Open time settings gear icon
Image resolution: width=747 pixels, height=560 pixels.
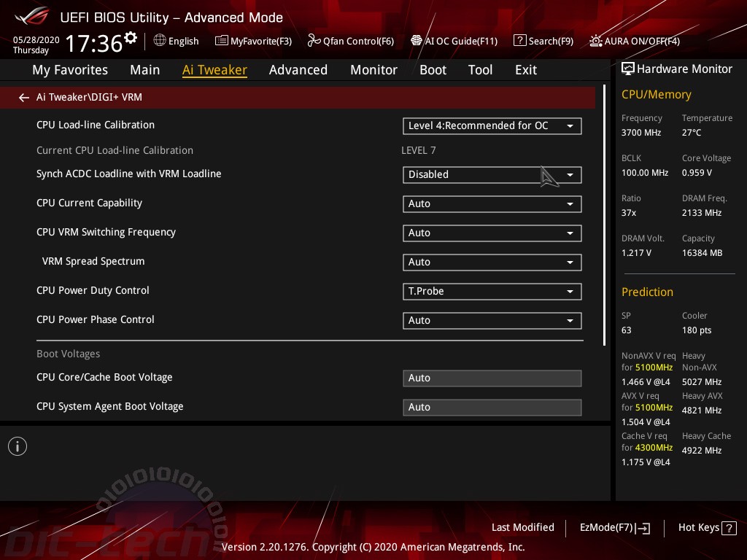(x=131, y=37)
